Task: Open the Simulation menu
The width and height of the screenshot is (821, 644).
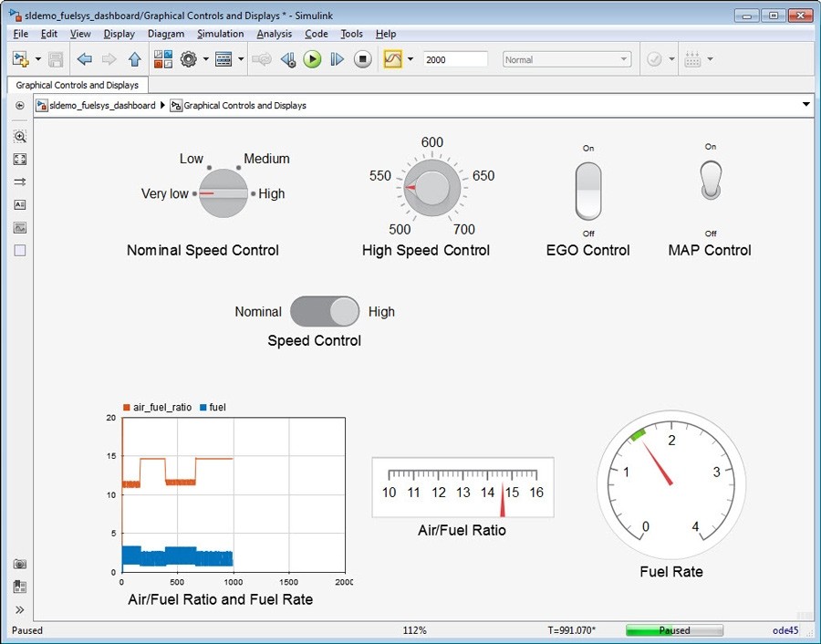Action: click(220, 34)
